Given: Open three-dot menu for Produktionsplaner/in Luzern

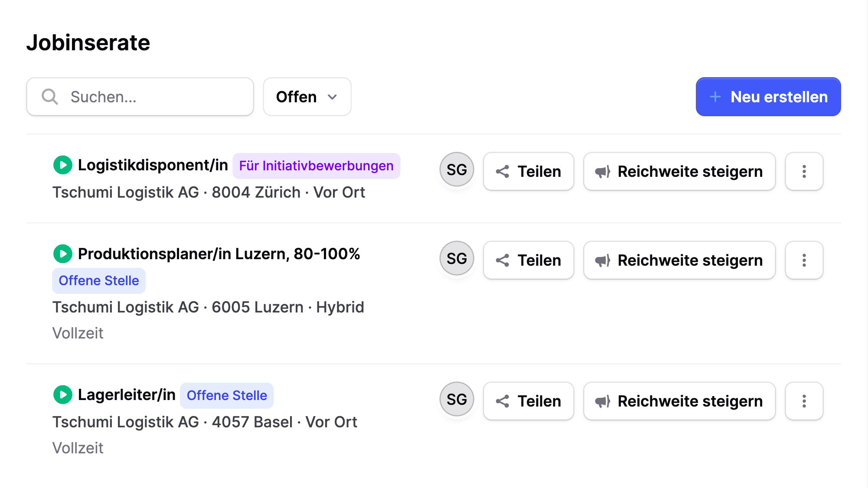Looking at the screenshot, I should pos(804,260).
